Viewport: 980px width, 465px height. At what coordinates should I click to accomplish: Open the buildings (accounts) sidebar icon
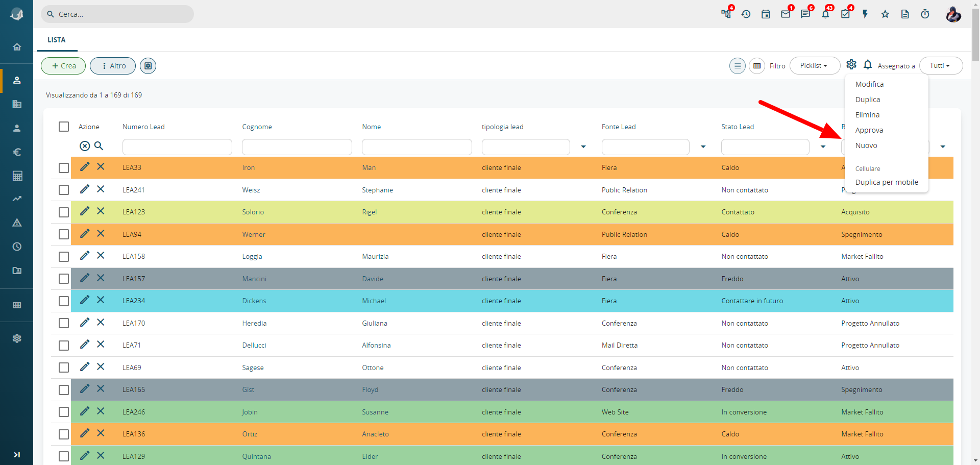click(x=17, y=104)
